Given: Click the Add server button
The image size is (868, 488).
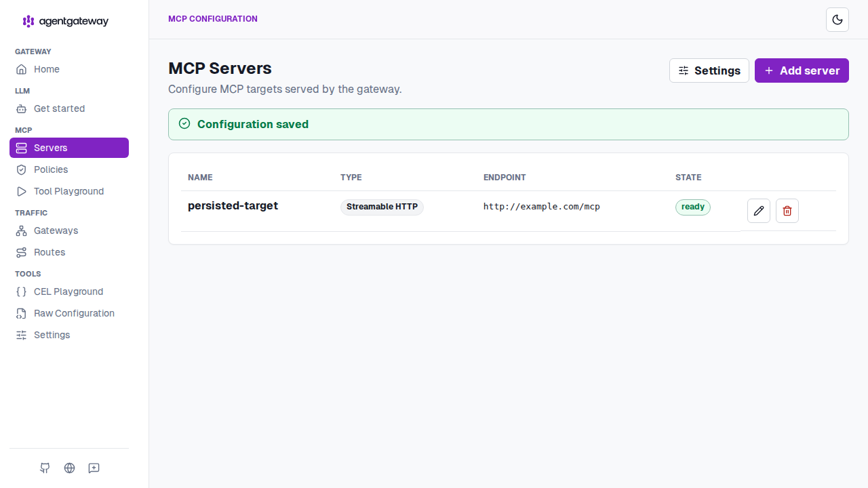Looking at the screenshot, I should pos(802,70).
